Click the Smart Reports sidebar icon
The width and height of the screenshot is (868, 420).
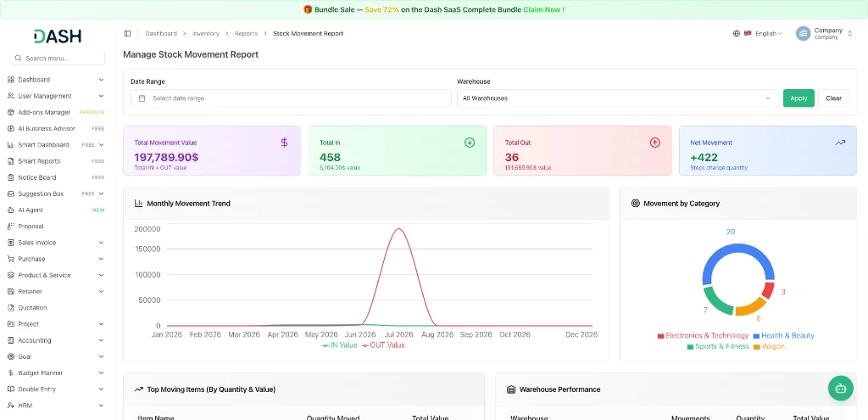[10, 161]
